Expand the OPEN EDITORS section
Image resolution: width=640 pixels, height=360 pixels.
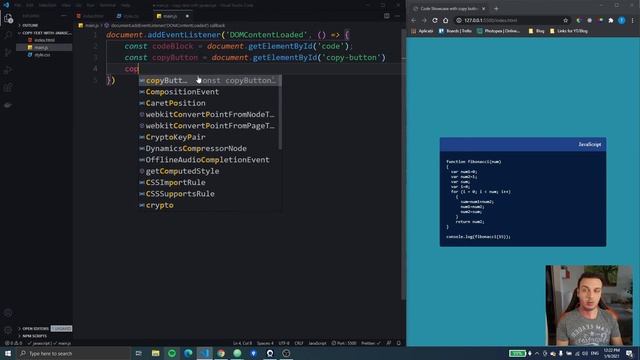36,328
